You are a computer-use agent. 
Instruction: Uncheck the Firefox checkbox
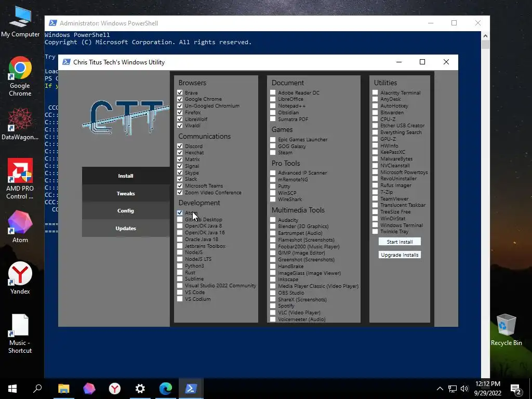pyautogui.click(x=180, y=112)
